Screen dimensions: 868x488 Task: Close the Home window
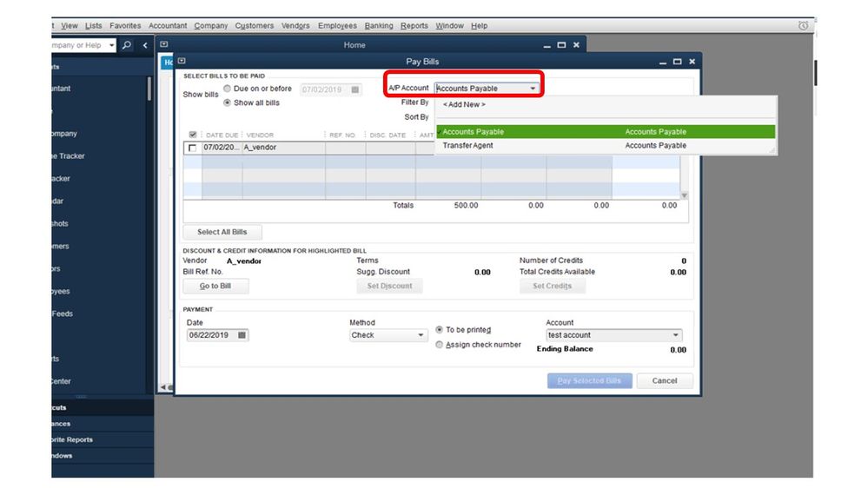(576, 45)
